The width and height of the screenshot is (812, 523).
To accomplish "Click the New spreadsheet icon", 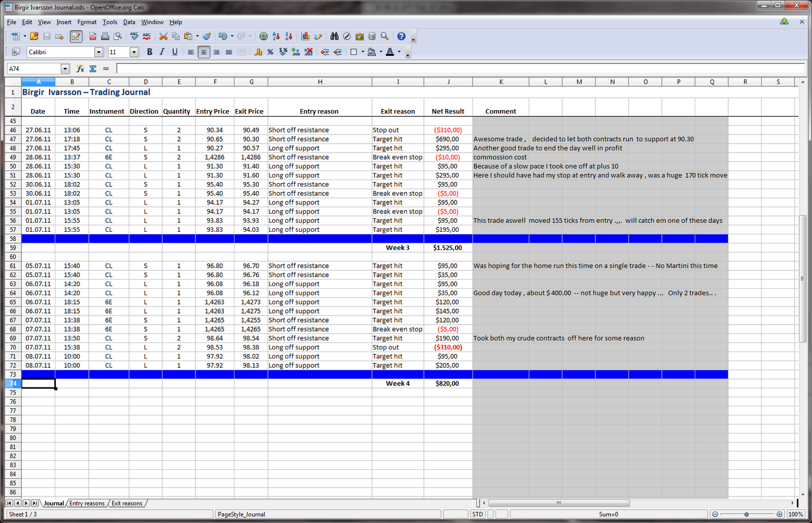I will (x=16, y=36).
